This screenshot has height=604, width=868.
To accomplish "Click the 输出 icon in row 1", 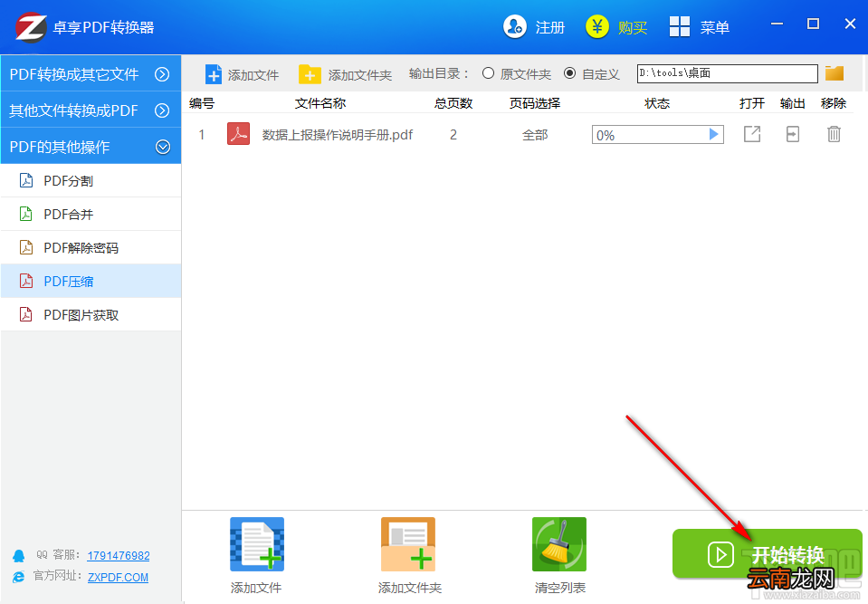I will pyautogui.click(x=793, y=134).
